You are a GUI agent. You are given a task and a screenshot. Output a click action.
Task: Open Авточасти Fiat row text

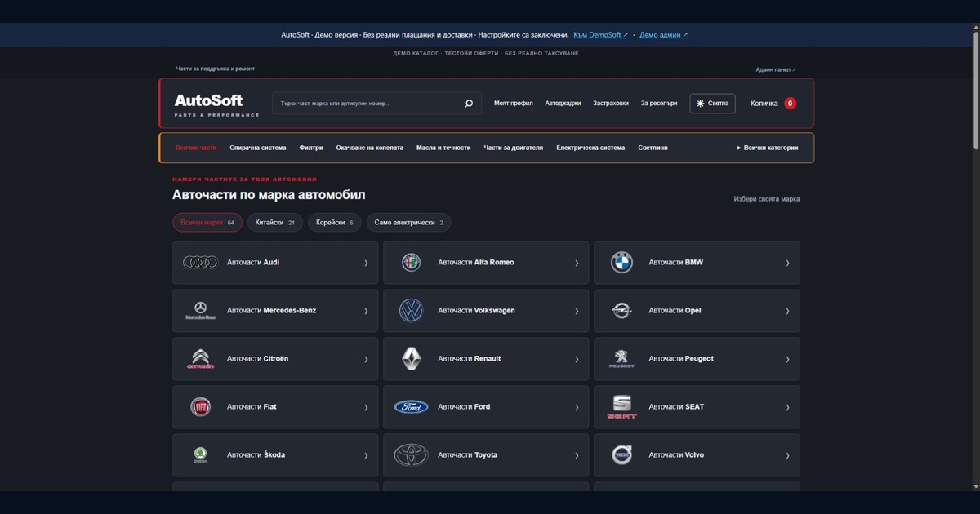(x=252, y=407)
